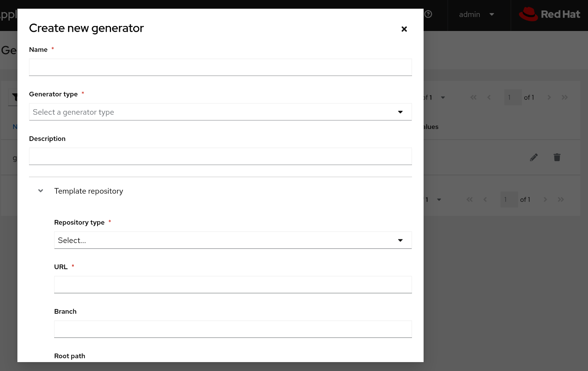The image size is (588, 371).
Task: Click next page arrow in bottom pagination
Action: coord(545,200)
